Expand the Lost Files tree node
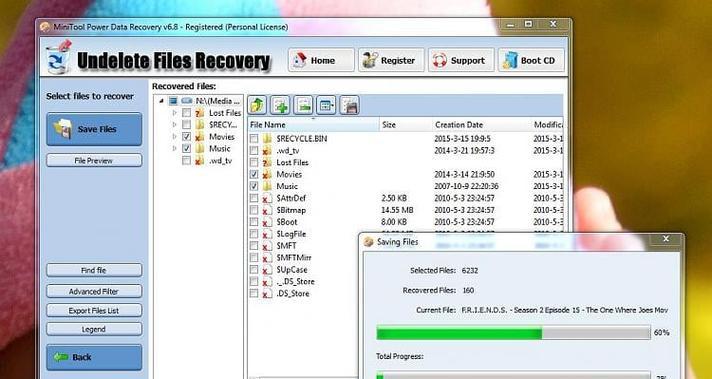712x379 pixels. coord(175,112)
